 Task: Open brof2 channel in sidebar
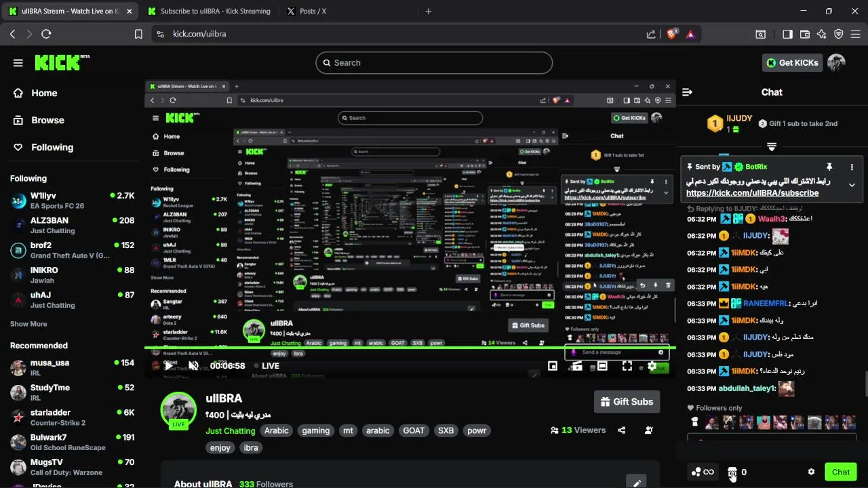click(x=73, y=250)
